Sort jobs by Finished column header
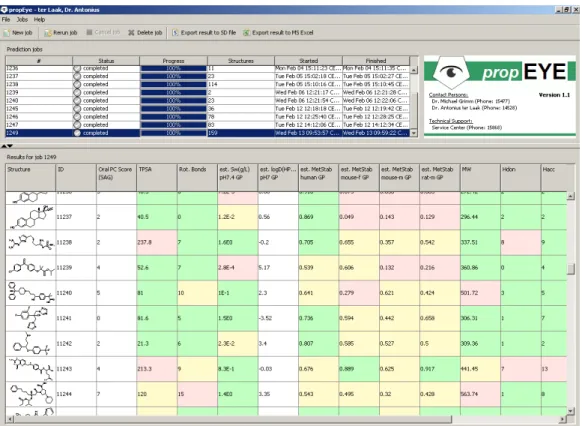The width and height of the screenshot is (582, 426). tap(376, 61)
